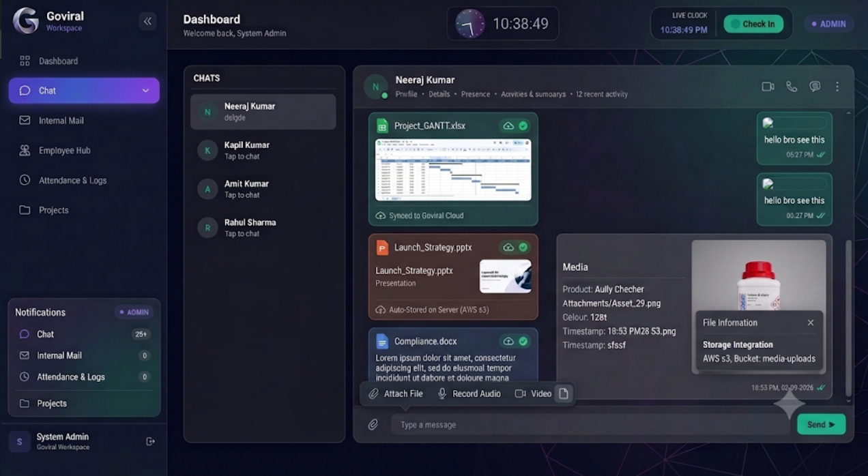This screenshot has width=868, height=476.
Task: Click the Check In button
Action: click(753, 24)
